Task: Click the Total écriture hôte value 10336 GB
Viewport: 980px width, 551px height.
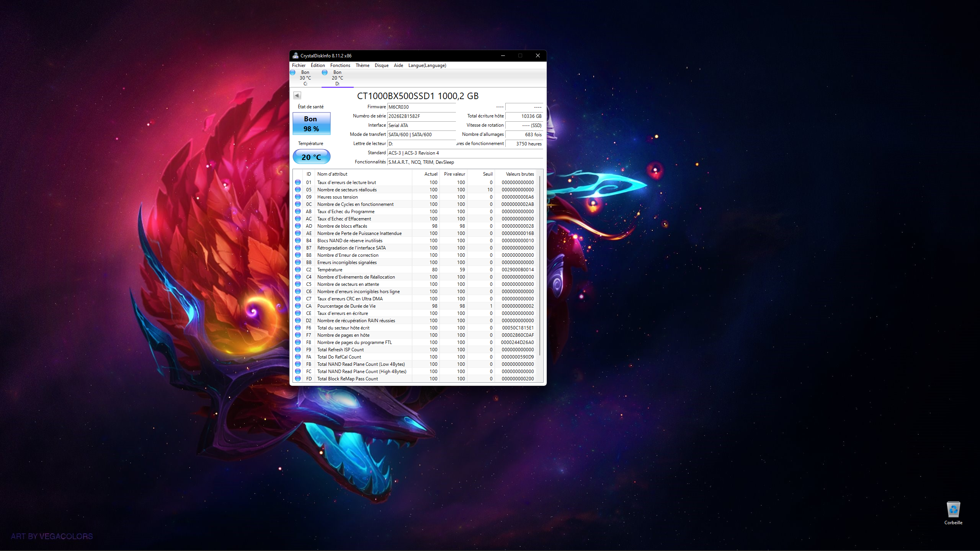Action: click(x=524, y=116)
